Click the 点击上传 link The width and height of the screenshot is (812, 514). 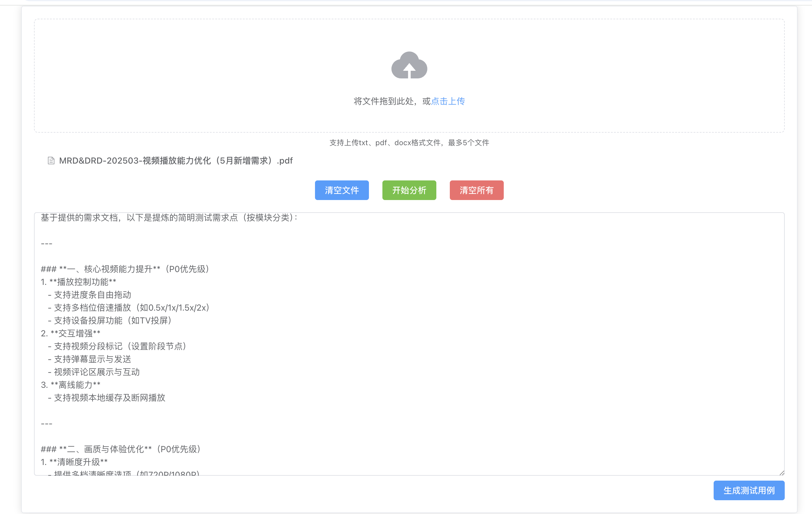click(x=448, y=101)
